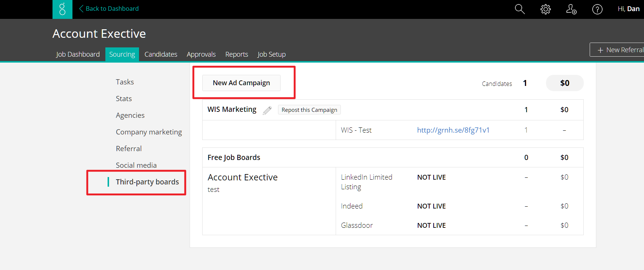
Task: Go to the Job Setup tab
Action: pos(271,54)
